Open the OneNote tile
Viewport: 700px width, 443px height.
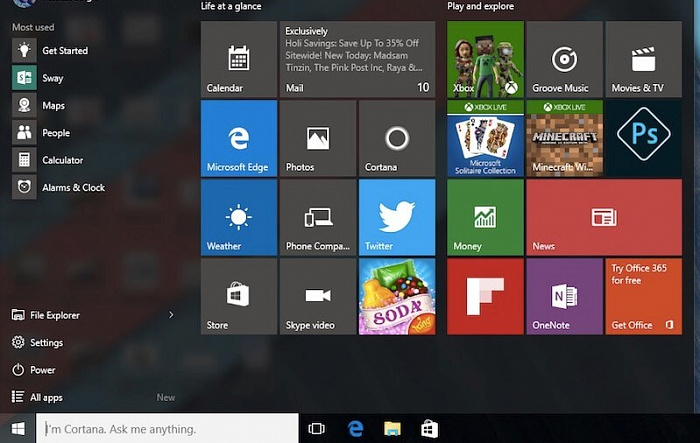click(x=564, y=296)
